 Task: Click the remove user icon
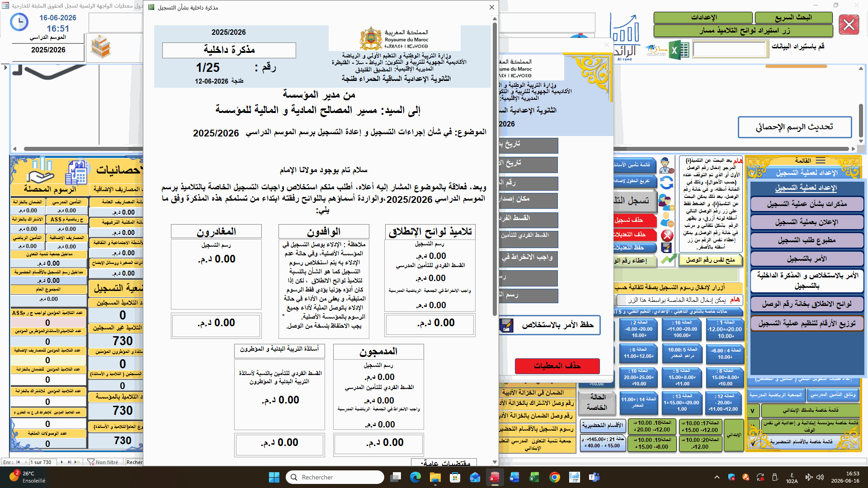pos(667,220)
